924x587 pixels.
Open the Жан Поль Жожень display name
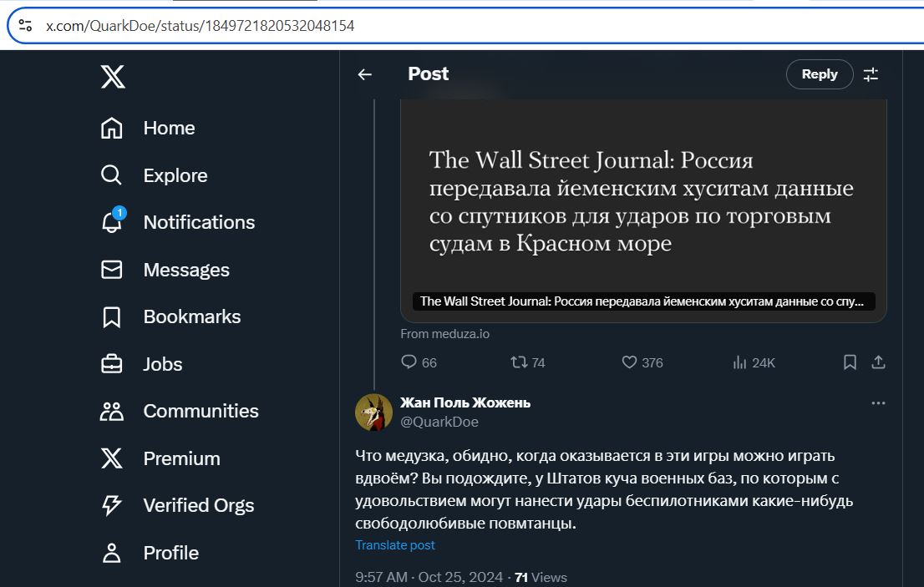pos(465,402)
